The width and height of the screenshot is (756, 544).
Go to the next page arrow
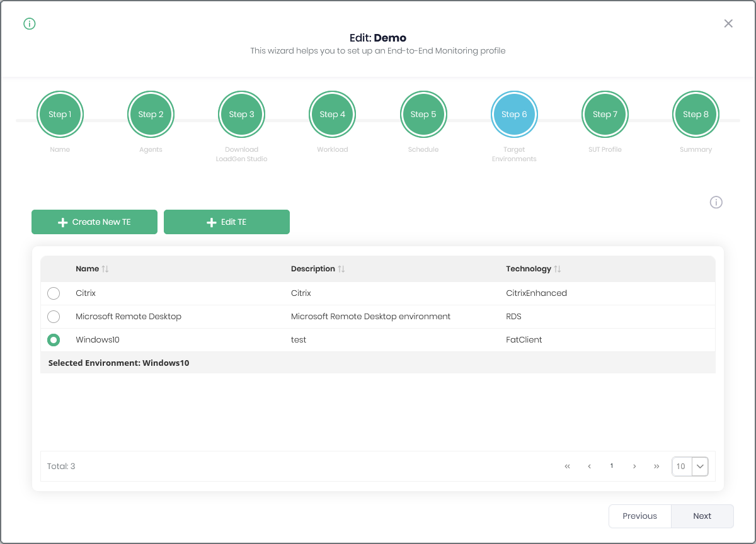point(634,467)
